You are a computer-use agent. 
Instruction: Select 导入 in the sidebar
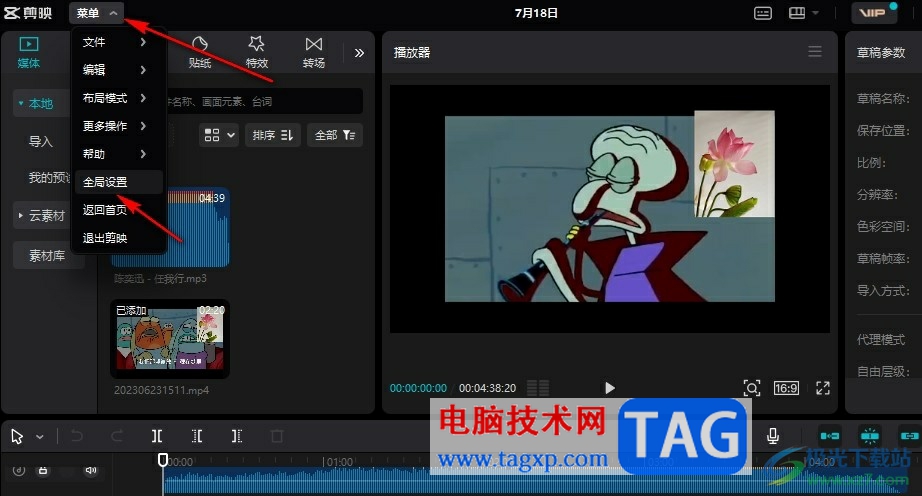[41, 142]
